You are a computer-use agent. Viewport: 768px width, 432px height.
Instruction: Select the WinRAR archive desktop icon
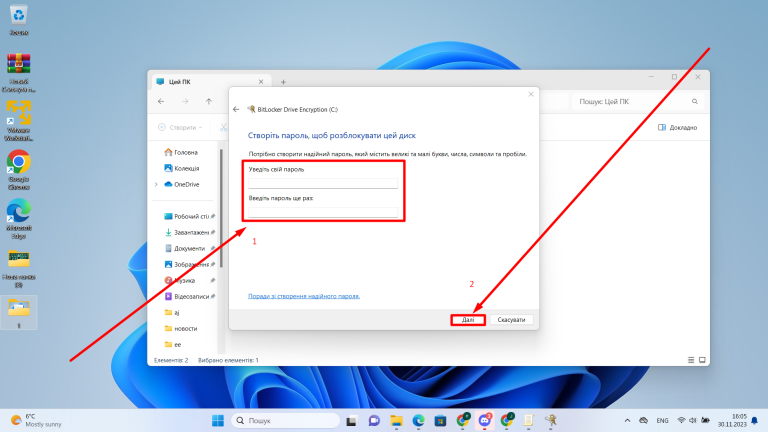coord(19,72)
